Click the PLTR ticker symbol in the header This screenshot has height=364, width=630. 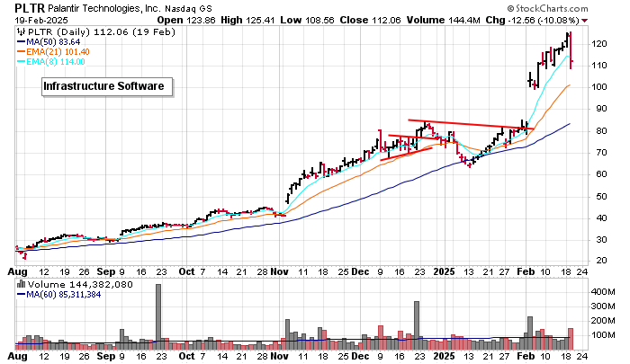pos(30,7)
